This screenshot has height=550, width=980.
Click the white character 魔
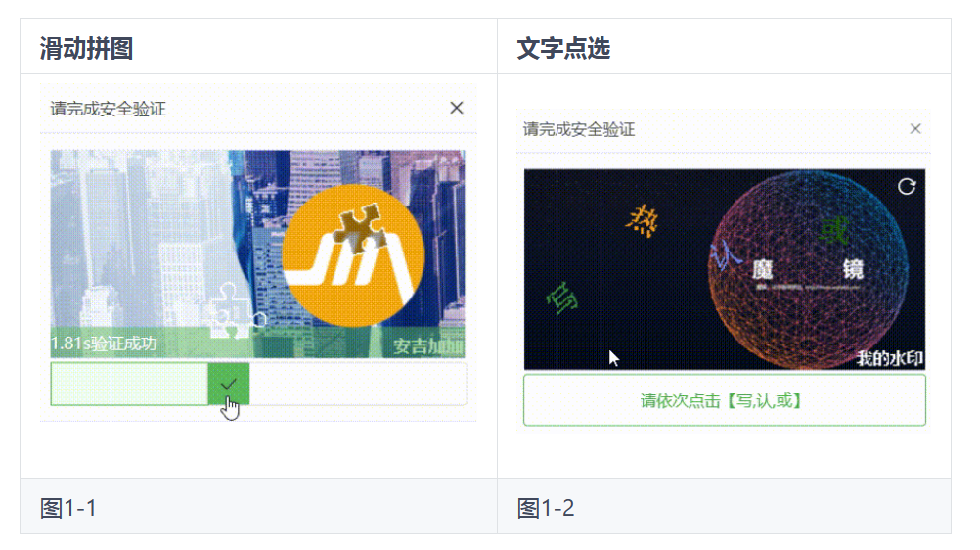coord(763,270)
